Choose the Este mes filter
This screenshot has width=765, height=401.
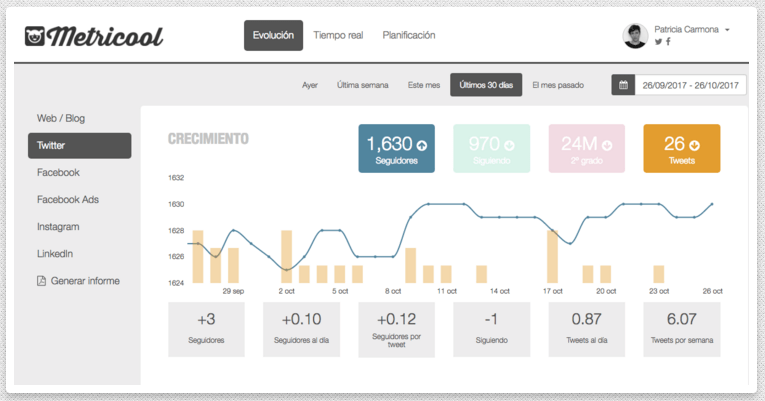[424, 85]
